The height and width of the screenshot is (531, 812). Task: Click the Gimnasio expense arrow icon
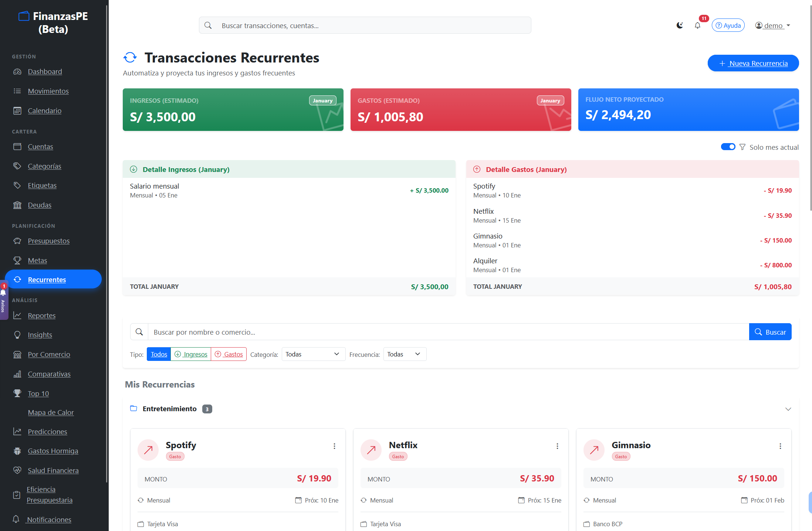(x=594, y=450)
